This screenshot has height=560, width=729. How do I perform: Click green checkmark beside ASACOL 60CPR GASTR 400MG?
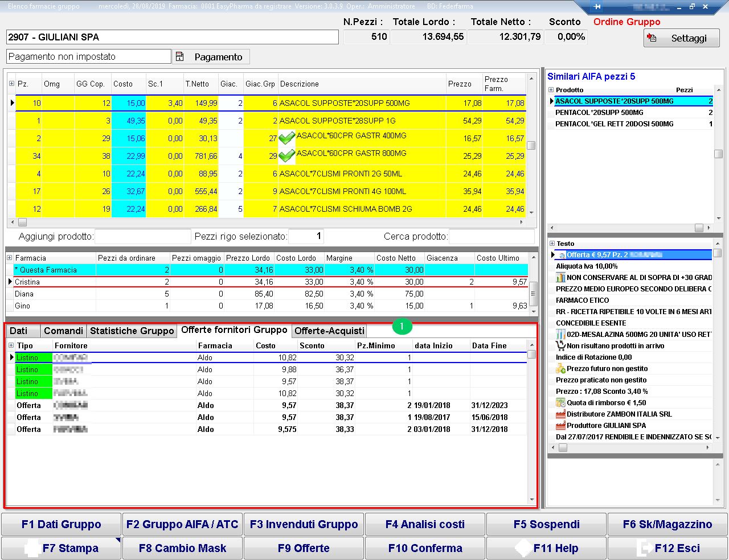(x=287, y=138)
